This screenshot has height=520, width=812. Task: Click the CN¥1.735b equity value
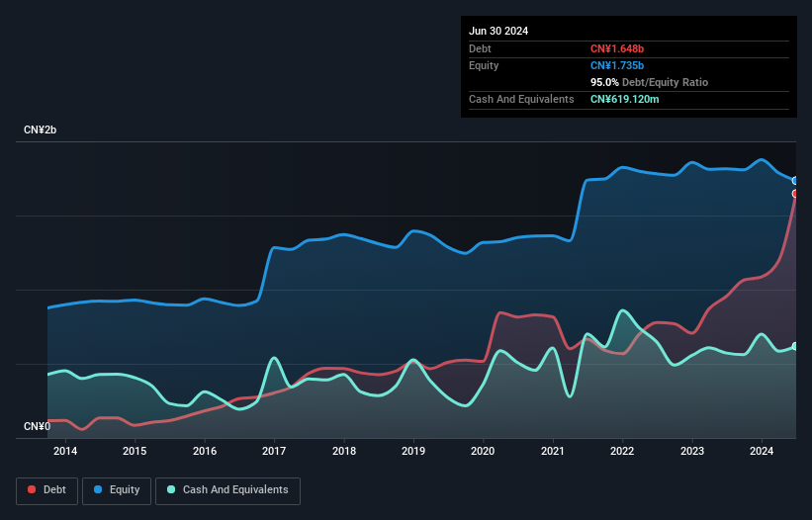617,65
